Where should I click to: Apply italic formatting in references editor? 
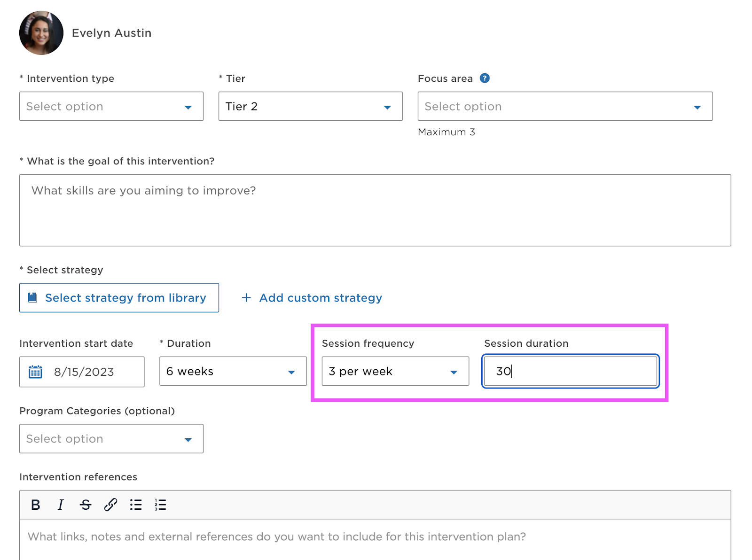(61, 505)
